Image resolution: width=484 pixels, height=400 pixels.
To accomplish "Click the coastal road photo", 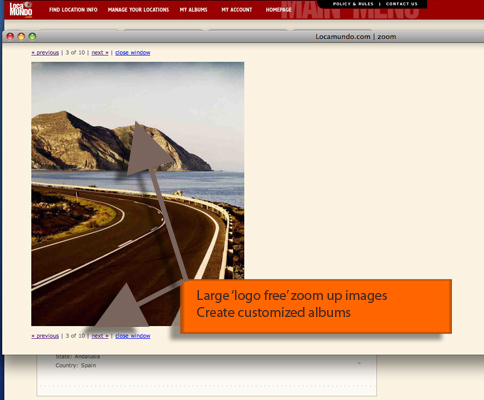I will (x=138, y=194).
